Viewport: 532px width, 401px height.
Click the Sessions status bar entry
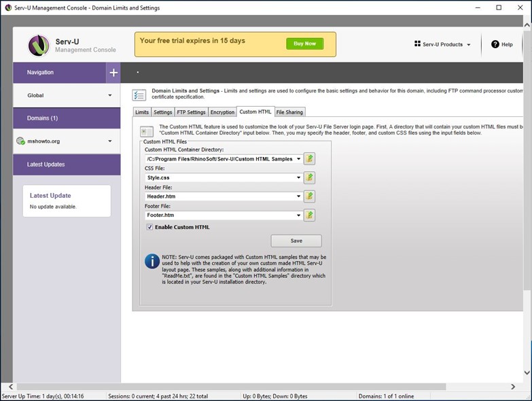click(x=158, y=396)
